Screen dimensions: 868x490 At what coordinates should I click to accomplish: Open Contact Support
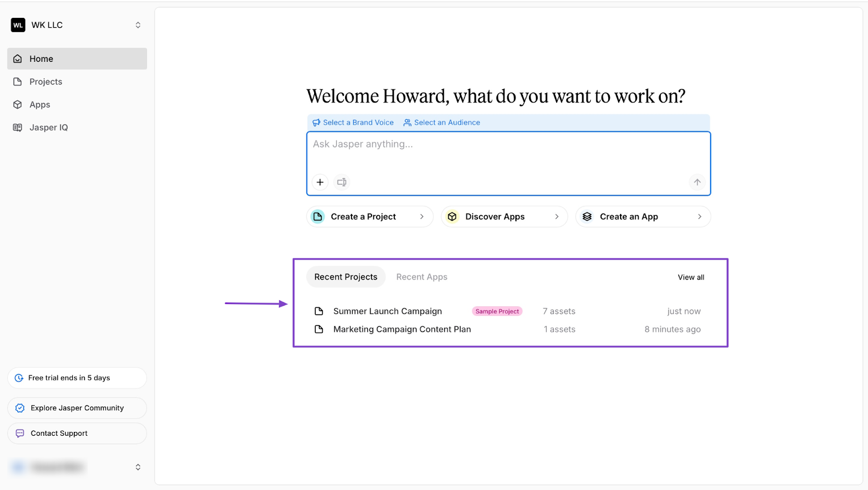pyautogui.click(x=77, y=434)
